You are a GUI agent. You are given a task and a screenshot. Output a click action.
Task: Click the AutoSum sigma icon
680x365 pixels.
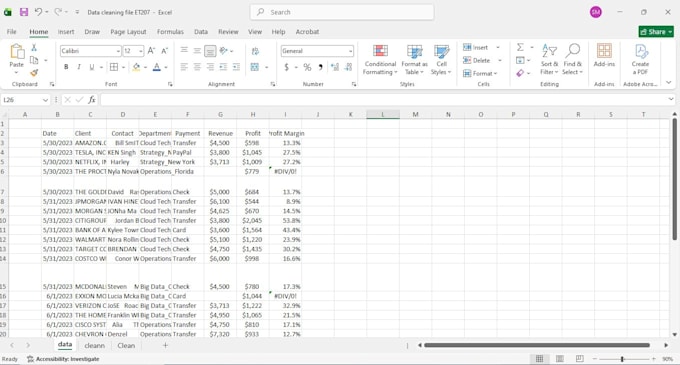(520, 47)
